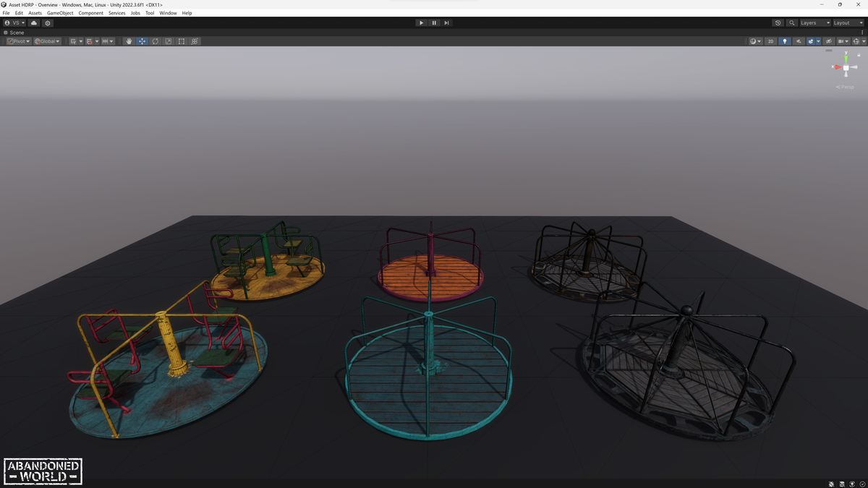Click the scene gizmo center cube
868x488 pixels.
(846, 68)
